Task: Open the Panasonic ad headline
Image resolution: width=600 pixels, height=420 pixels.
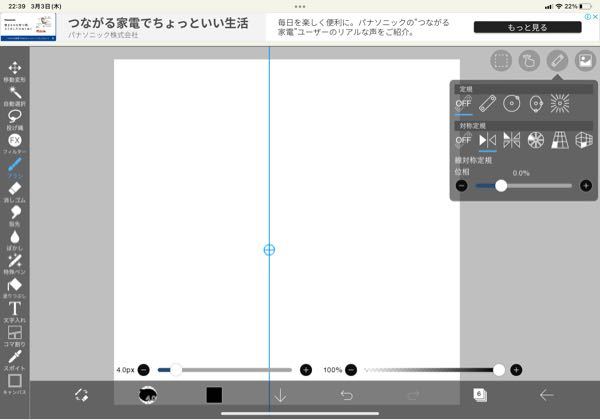Action: pos(158,23)
